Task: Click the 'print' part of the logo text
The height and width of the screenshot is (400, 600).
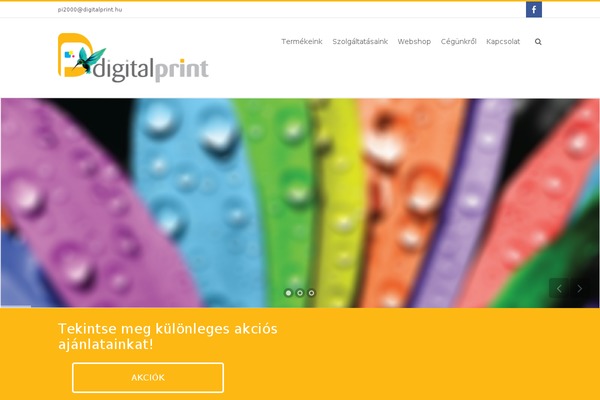Action: point(182,70)
